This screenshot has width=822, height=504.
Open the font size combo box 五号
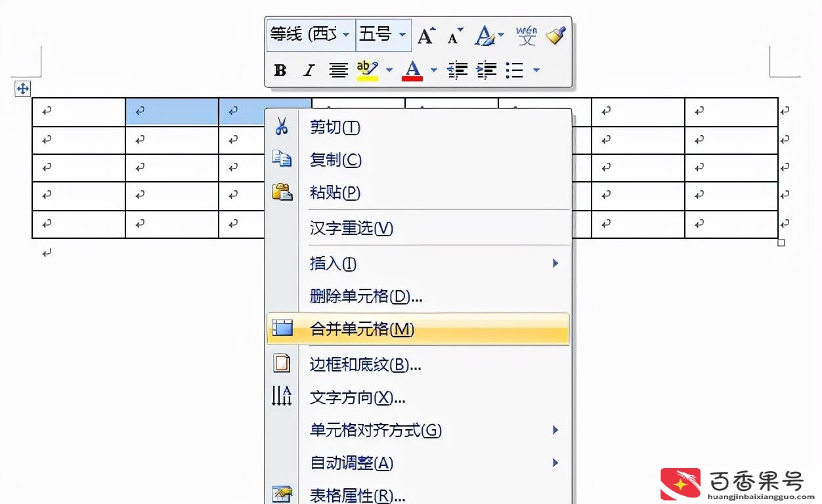(x=383, y=35)
